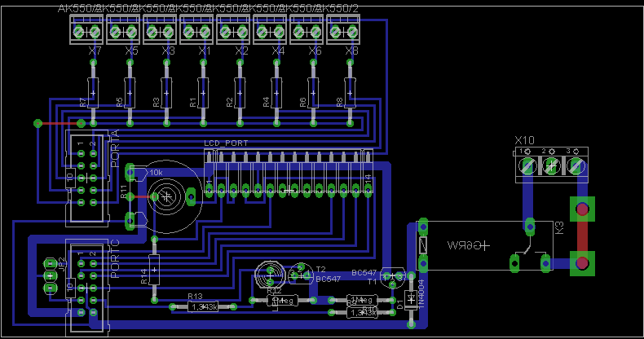Select the X3 terminal block label

pyautogui.click(x=168, y=51)
